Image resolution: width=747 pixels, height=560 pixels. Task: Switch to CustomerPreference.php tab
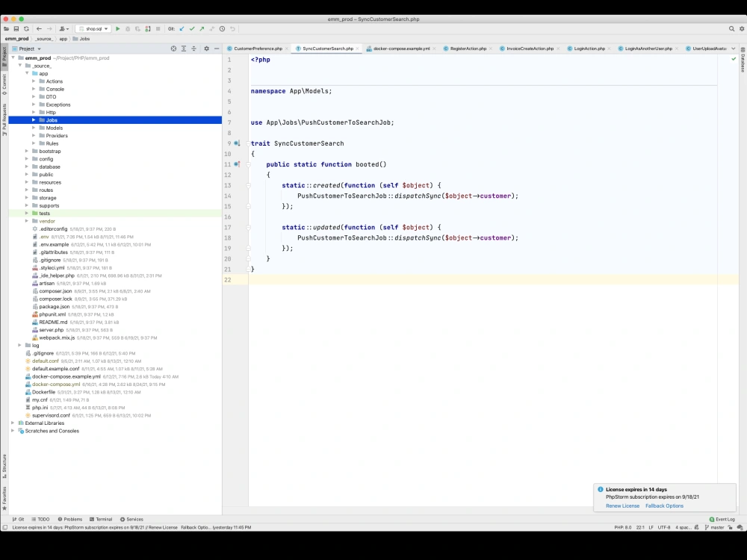click(x=258, y=49)
